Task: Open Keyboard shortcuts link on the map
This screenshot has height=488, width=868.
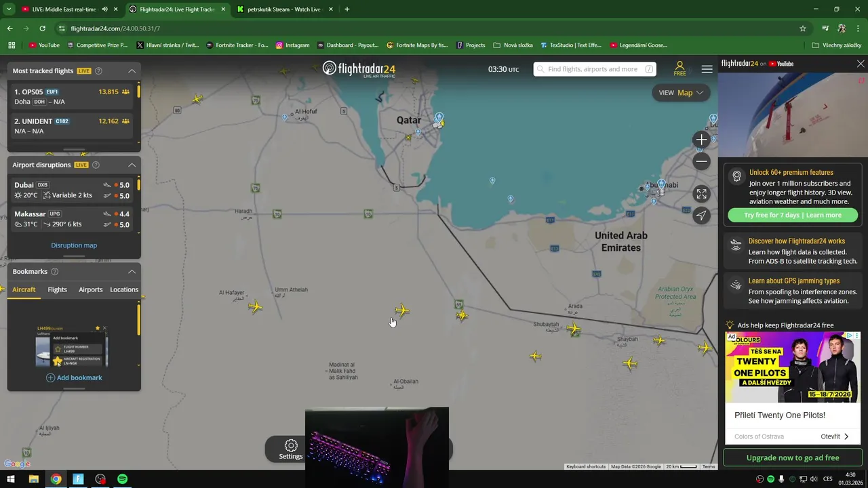Action: [x=586, y=466]
